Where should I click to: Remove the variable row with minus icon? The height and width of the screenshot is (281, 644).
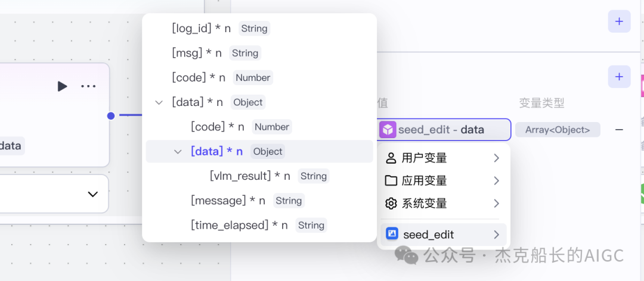619,130
